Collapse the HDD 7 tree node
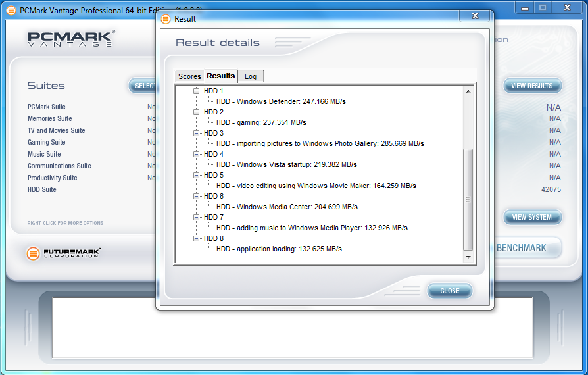The image size is (588, 375). 196,217
